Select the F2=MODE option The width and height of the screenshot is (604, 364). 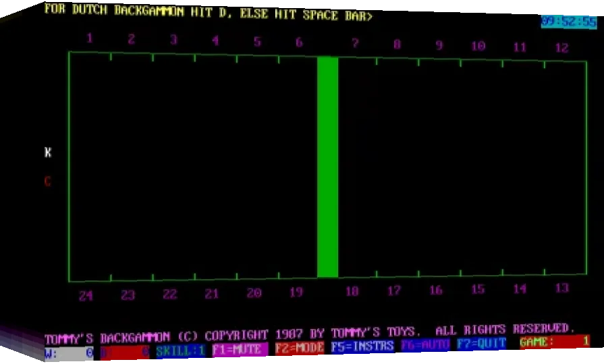(x=300, y=347)
